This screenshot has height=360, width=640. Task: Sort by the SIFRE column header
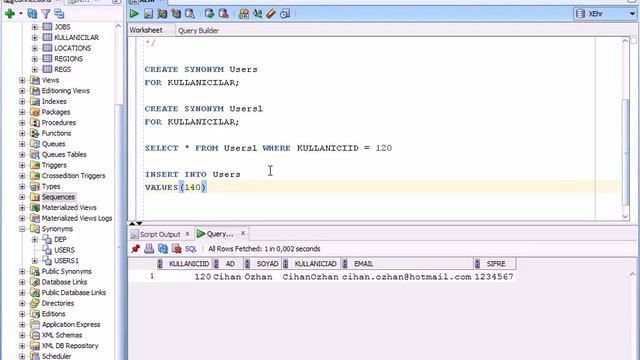coord(496,264)
